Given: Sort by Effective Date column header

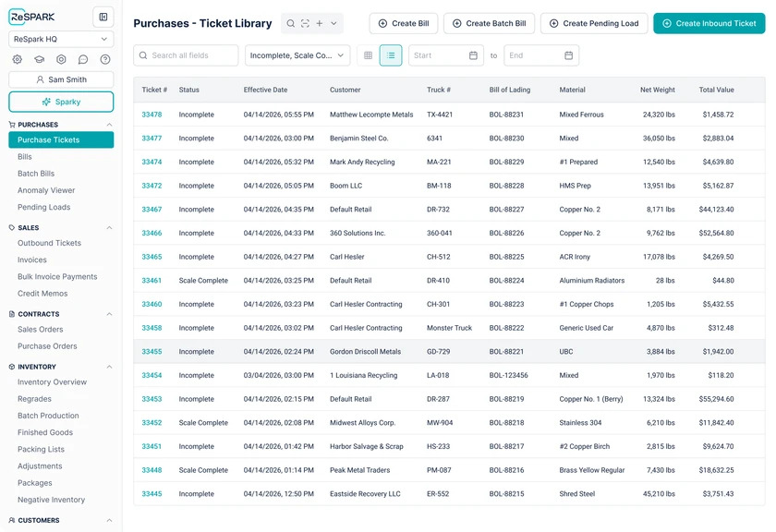Looking at the screenshot, I should coord(265,90).
